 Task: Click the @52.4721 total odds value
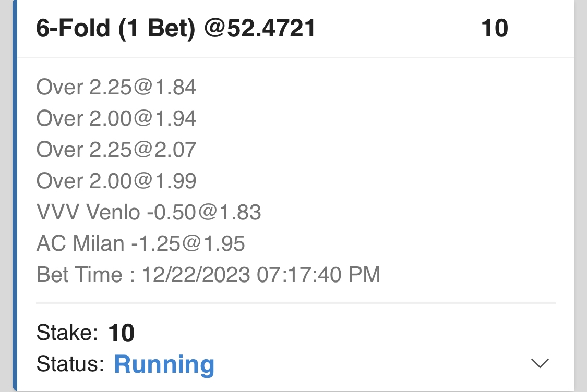tap(260, 28)
